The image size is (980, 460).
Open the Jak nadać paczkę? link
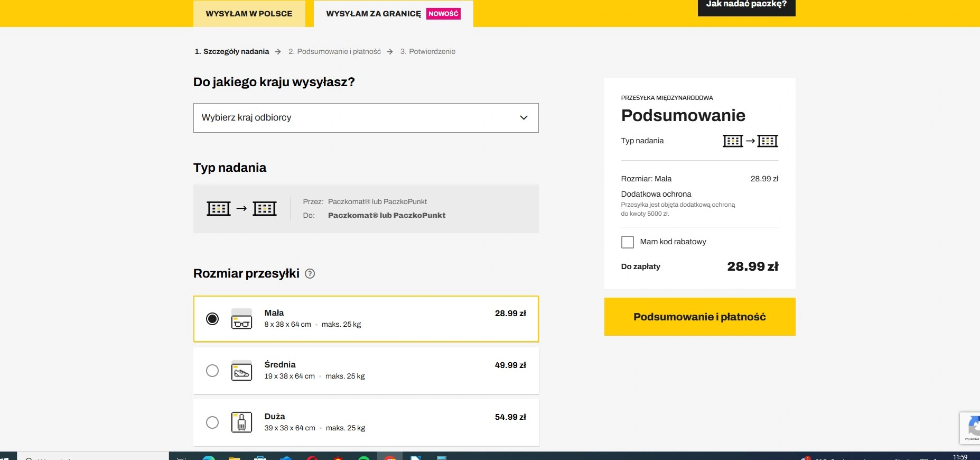[x=746, y=5]
